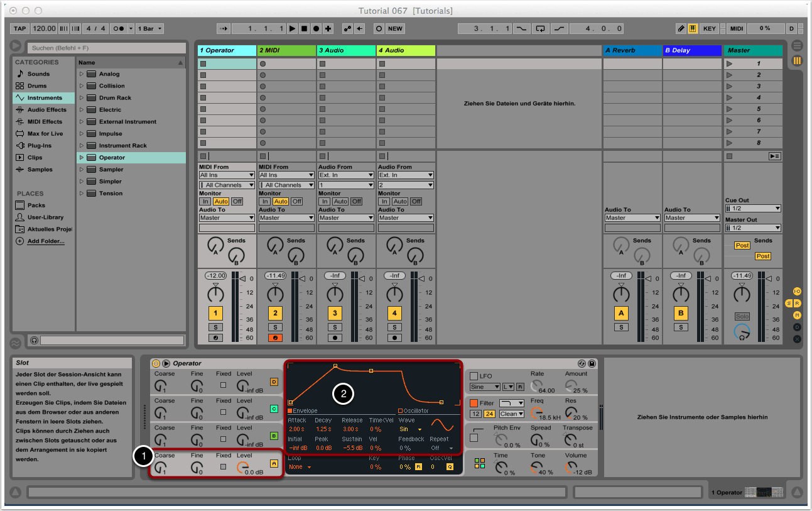
Task: Toggle the Operator device activator
Action: tap(156, 363)
